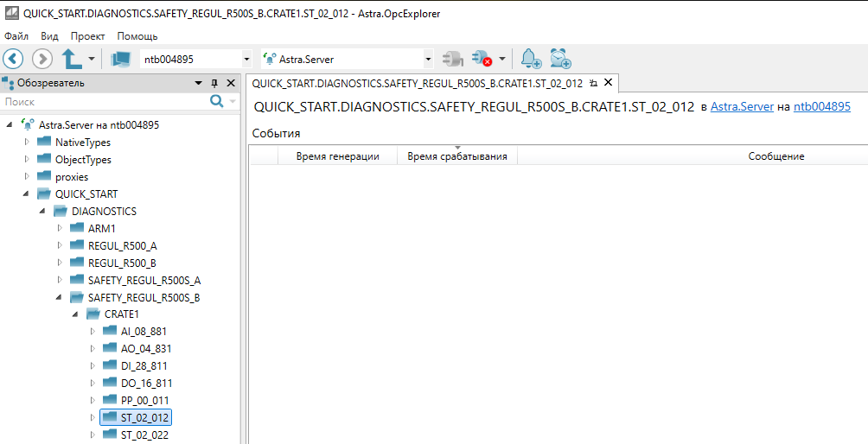
Task: Click the forward navigation arrow
Action: point(42,59)
